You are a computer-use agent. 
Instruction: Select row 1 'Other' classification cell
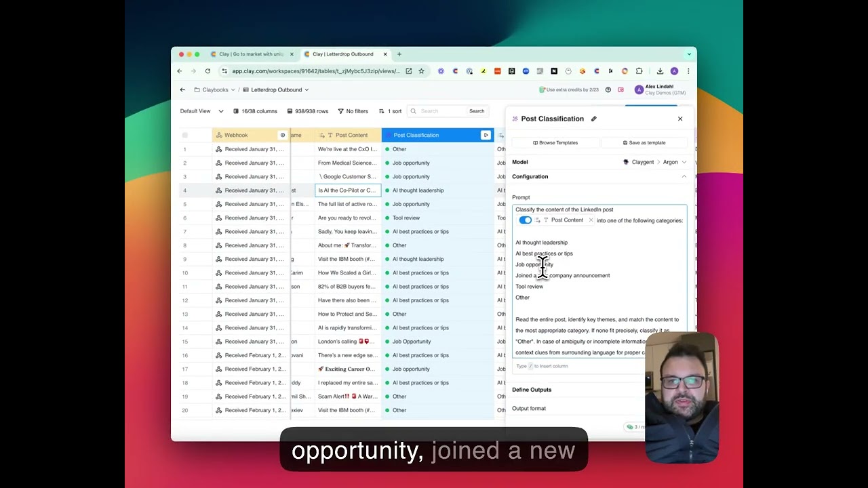pyautogui.click(x=438, y=149)
